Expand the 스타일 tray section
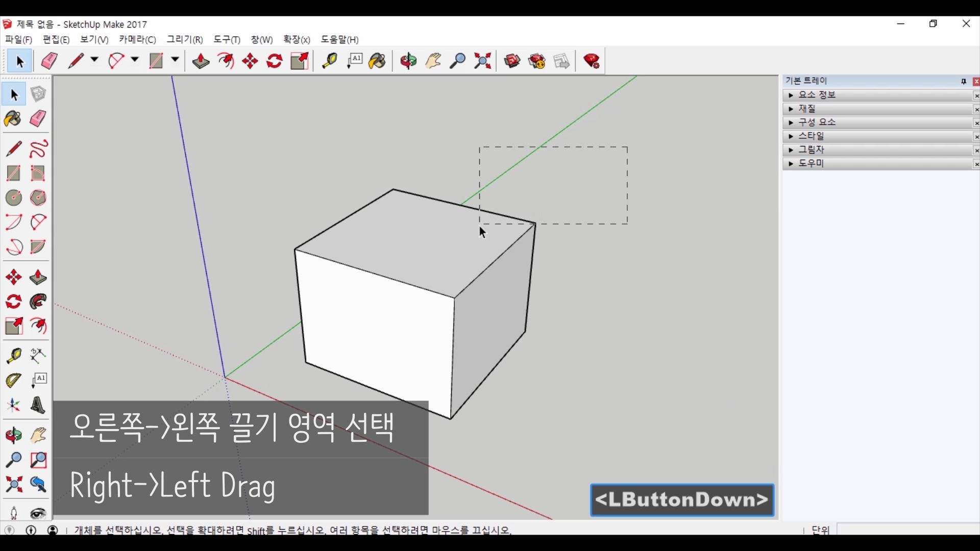The width and height of the screenshot is (980, 551). coord(791,137)
